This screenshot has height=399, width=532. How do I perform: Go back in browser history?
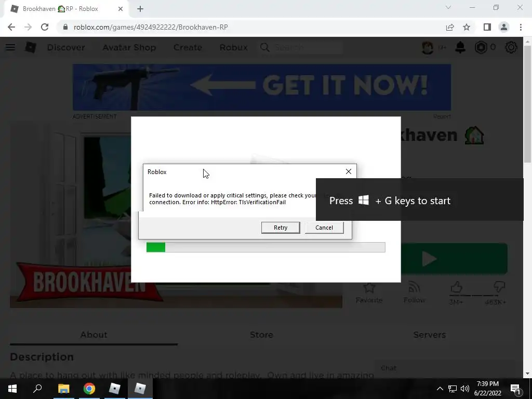coord(11,27)
